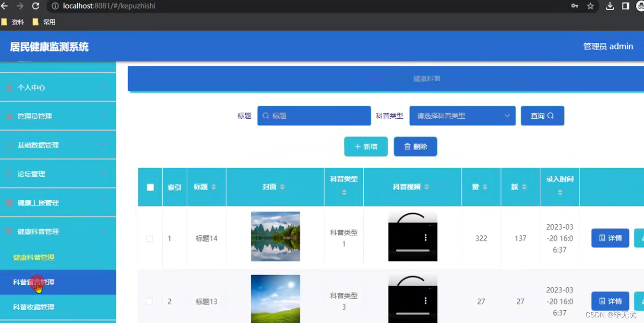Open the 请选择科普类型 dropdown
The image size is (644, 323).
462,116
